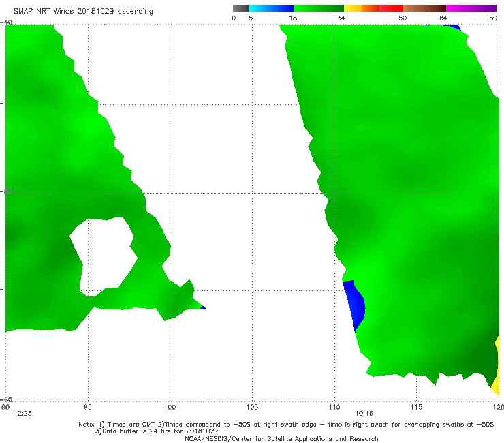Select the yellow-red 34-50 color bar segment

(373, 8)
